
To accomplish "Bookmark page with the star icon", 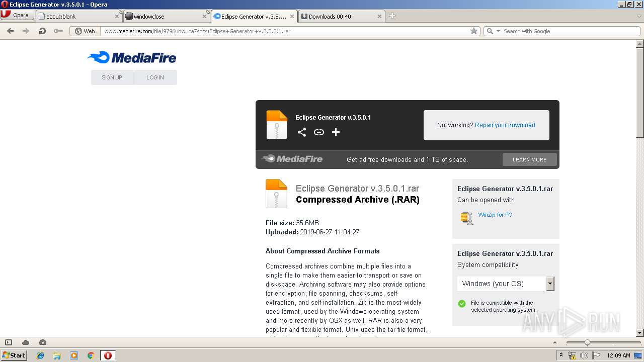I will [473, 31].
